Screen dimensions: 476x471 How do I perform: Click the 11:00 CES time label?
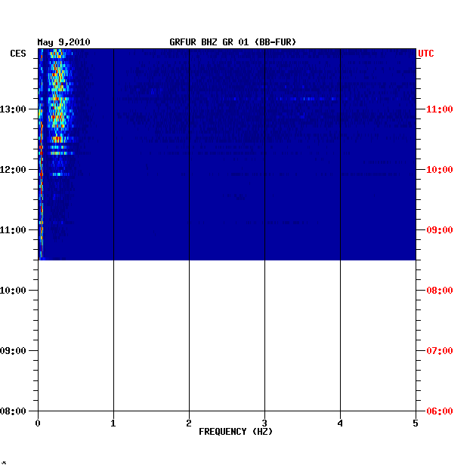pyautogui.click(x=13, y=230)
